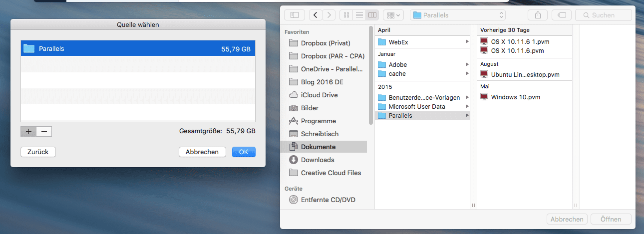
Task: Expand WebEx folder via its arrow
Action: 467,42
